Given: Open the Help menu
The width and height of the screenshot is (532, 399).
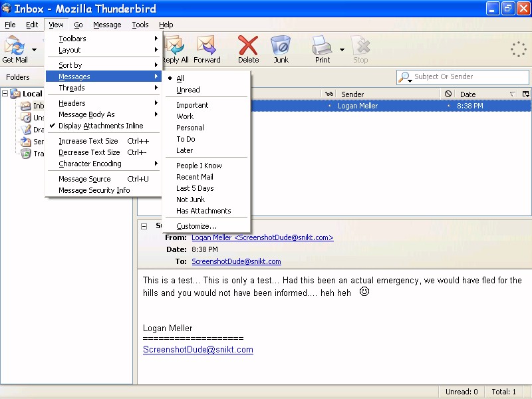Looking at the screenshot, I should click(166, 25).
